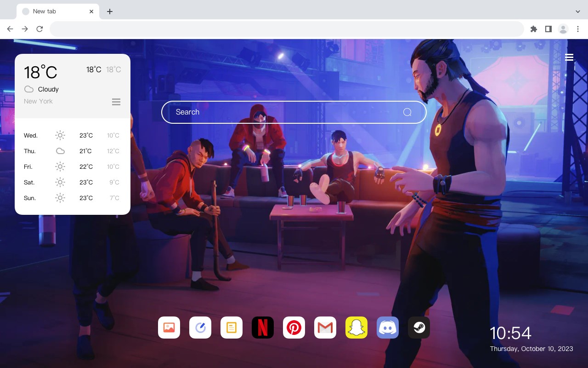Open the Snapchat shortcut

pos(356,328)
